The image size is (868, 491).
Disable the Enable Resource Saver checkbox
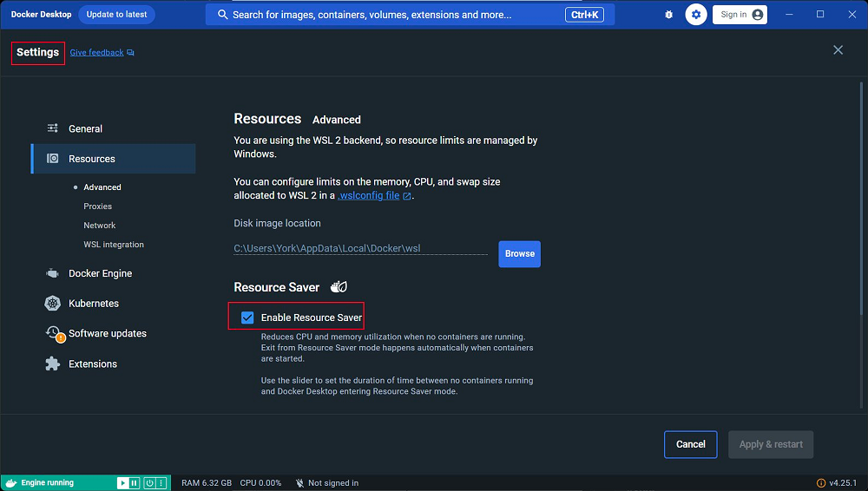coord(247,318)
